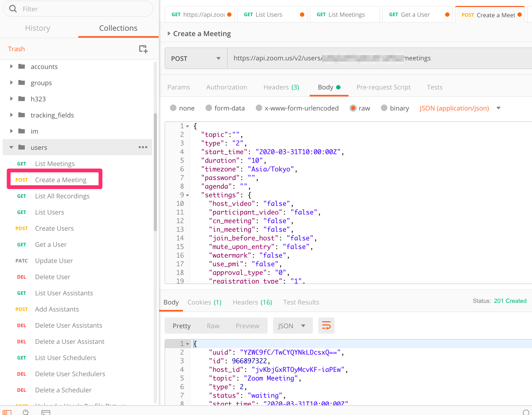This screenshot has width=532, height=415.
Task: Expand the groups folder arrow
Action: pyautogui.click(x=11, y=82)
